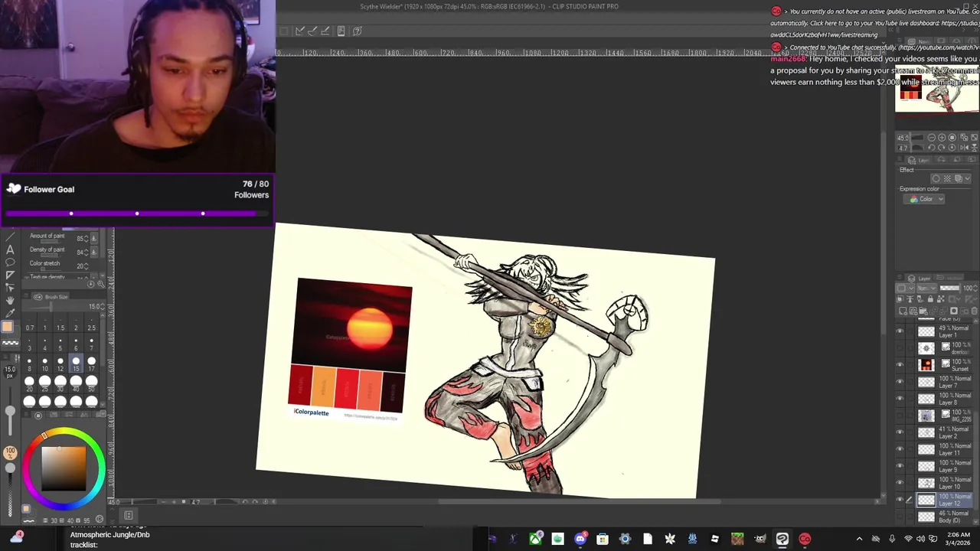Adjust the layer opacity slider
The width and height of the screenshot is (980, 551).
click(x=949, y=289)
